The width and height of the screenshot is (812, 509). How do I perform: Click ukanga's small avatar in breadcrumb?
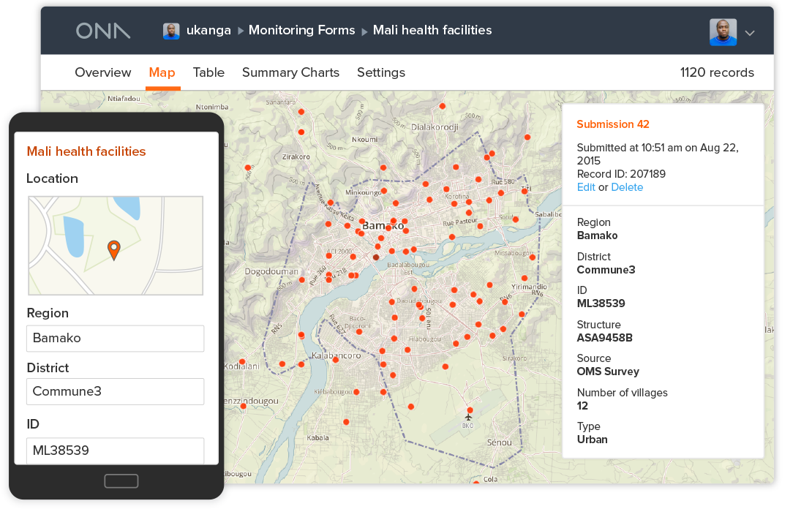pyautogui.click(x=171, y=31)
